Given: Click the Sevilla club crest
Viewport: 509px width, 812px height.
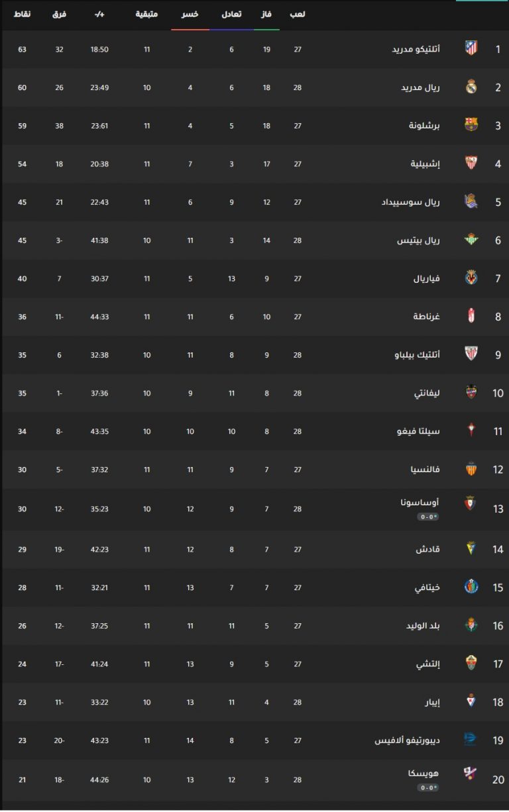Looking at the screenshot, I should [x=471, y=163].
